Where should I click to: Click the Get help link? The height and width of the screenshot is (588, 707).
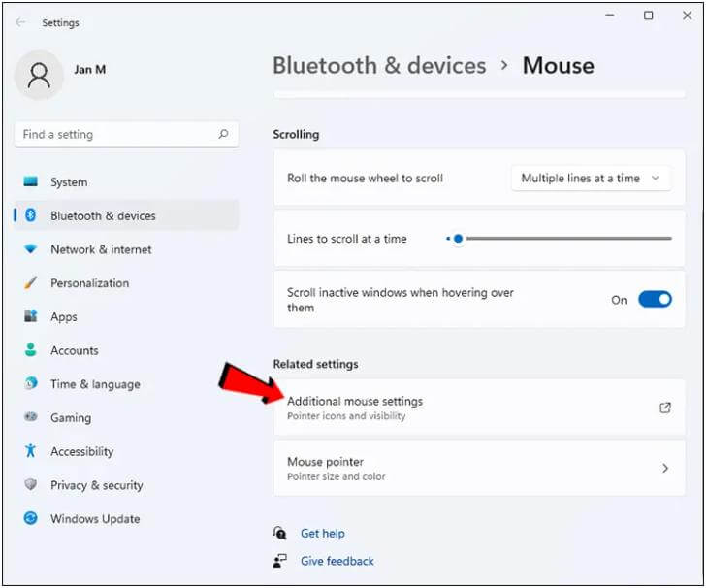pos(323,533)
